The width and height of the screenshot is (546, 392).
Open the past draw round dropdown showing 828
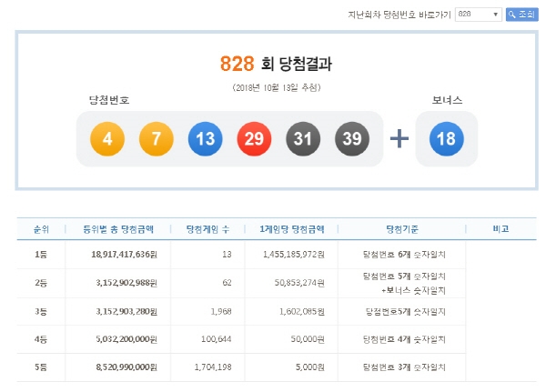478,15
